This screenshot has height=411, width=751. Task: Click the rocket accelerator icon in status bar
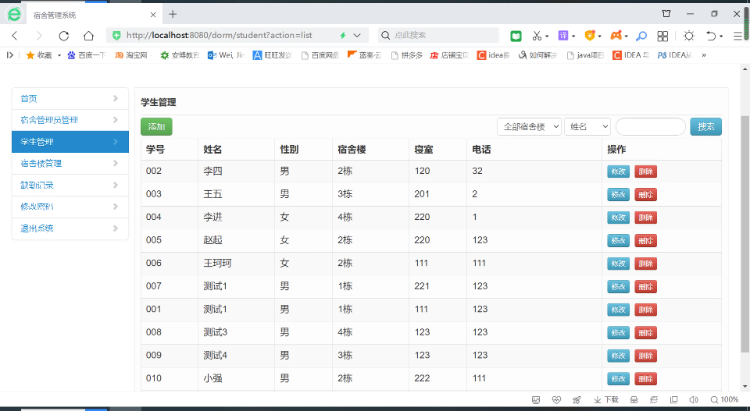point(577,400)
